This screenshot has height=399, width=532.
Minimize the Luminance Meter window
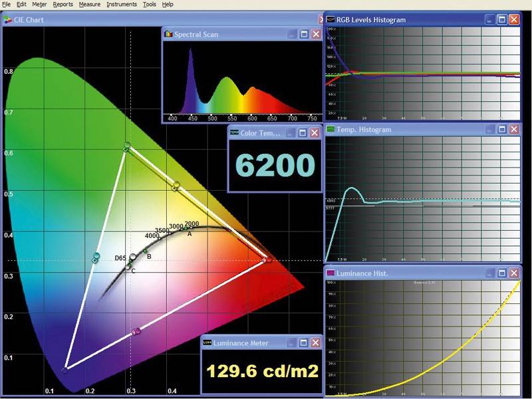coord(291,343)
